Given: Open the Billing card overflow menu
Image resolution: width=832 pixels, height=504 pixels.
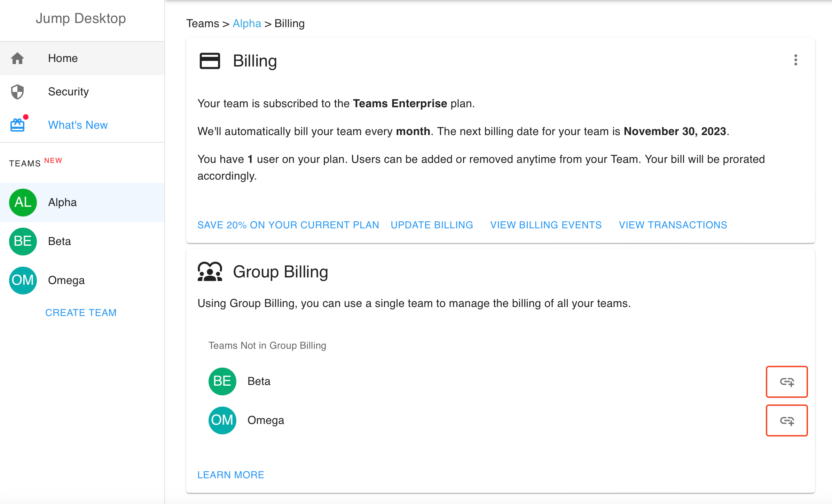Looking at the screenshot, I should (796, 61).
